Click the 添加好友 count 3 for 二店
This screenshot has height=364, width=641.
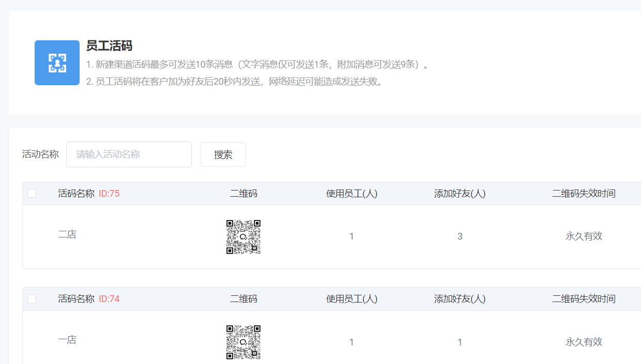[460, 236]
